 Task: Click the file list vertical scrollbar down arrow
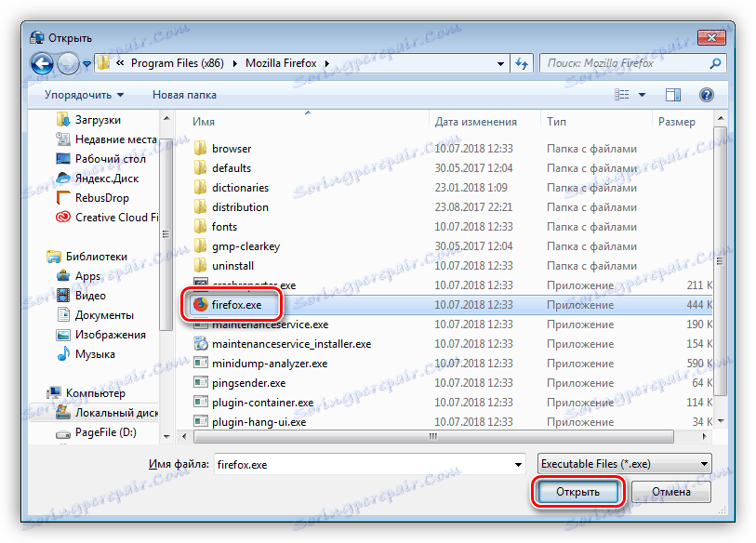(721, 421)
